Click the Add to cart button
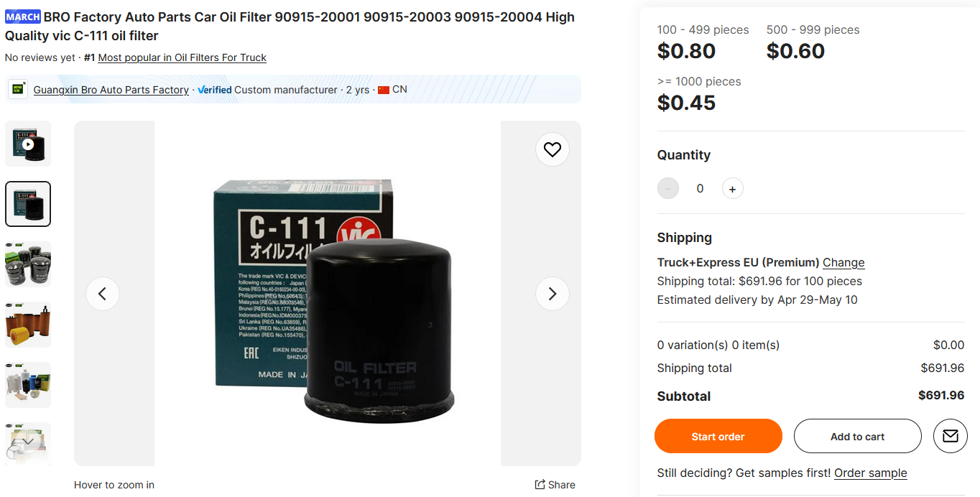This screenshot has height=497, width=980. click(x=857, y=436)
